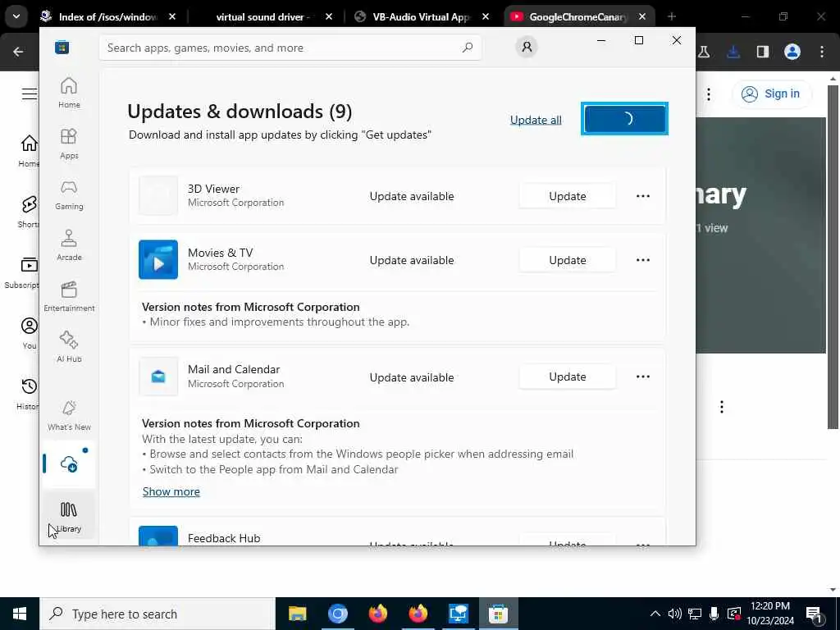This screenshot has height=630, width=840.
Task: Open YouTube settings three-dot menu
Action: click(x=709, y=94)
